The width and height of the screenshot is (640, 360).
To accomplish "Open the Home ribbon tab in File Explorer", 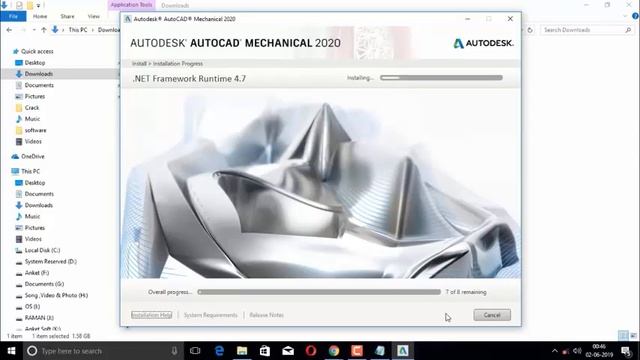I will click(40, 16).
